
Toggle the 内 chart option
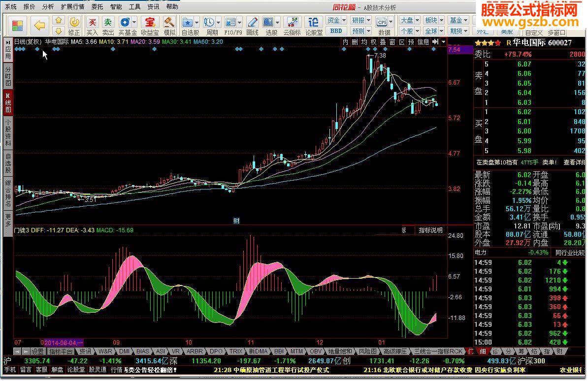(x=345, y=42)
